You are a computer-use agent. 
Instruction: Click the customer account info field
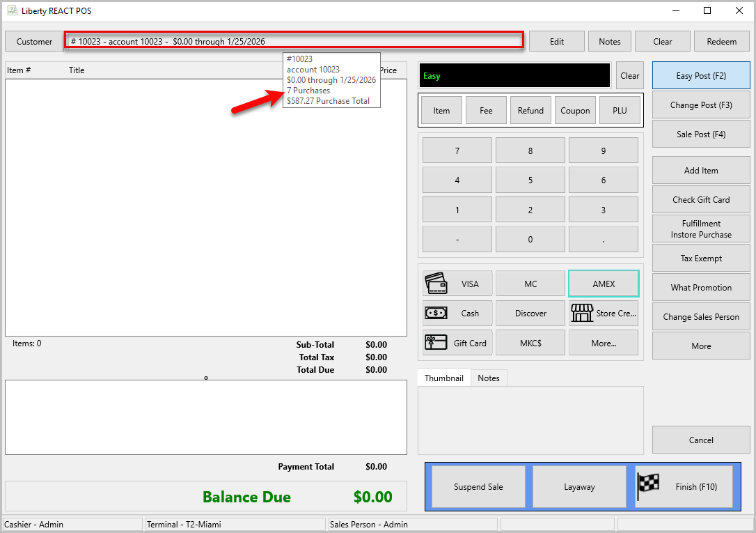[294, 41]
